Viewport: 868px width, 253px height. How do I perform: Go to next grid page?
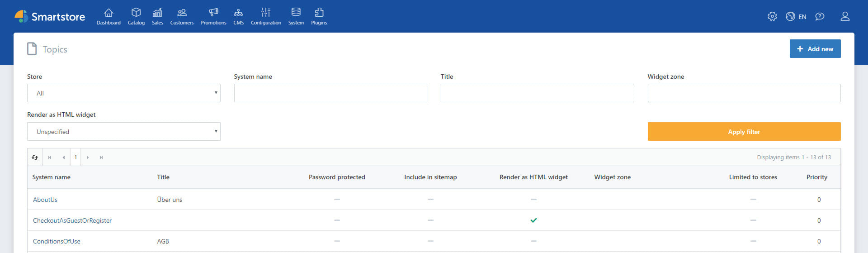88,158
